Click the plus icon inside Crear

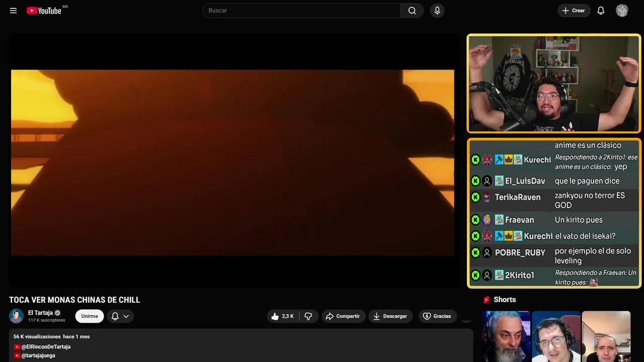click(x=566, y=11)
